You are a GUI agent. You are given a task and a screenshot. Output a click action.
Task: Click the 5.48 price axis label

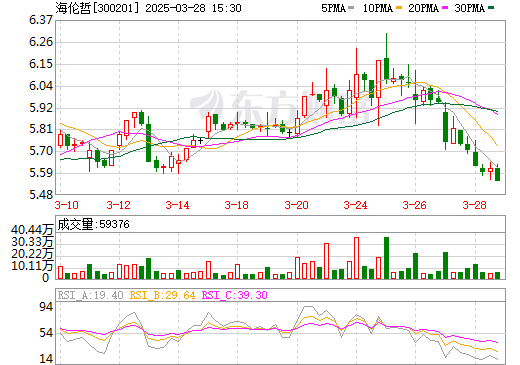[x=41, y=195]
